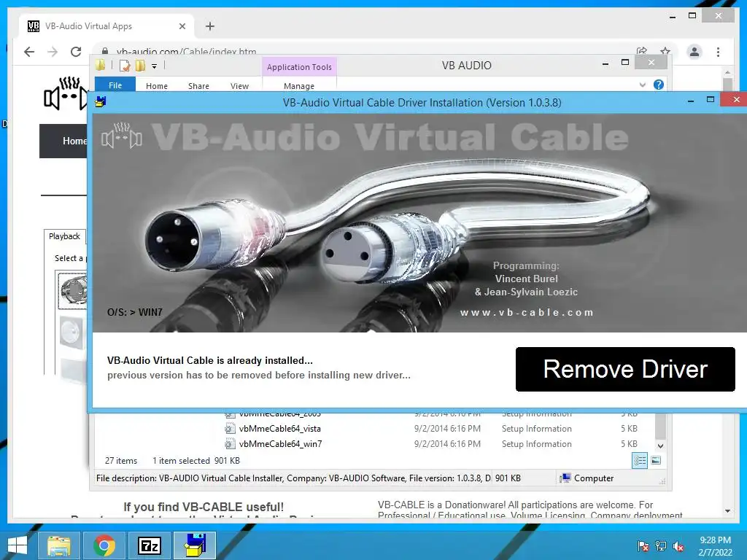Viewport: 747px width, 560px height.
Task: Select the Application Tools contextual tab
Action: [x=299, y=67]
